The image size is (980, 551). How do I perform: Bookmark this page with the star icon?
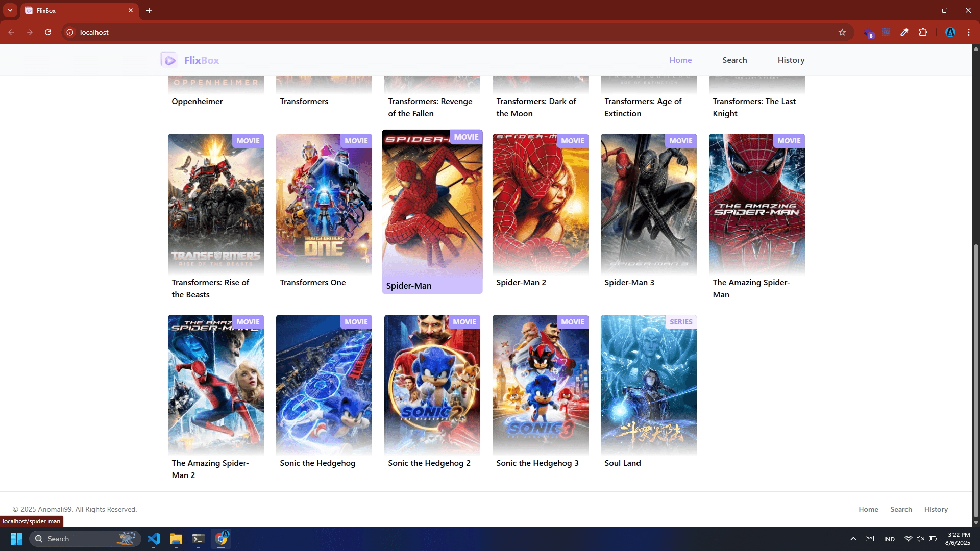click(842, 32)
